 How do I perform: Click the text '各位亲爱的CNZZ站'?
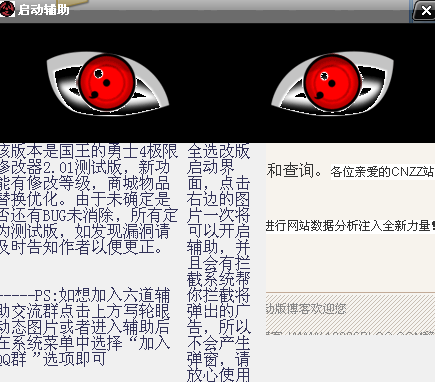click(382, 172)
